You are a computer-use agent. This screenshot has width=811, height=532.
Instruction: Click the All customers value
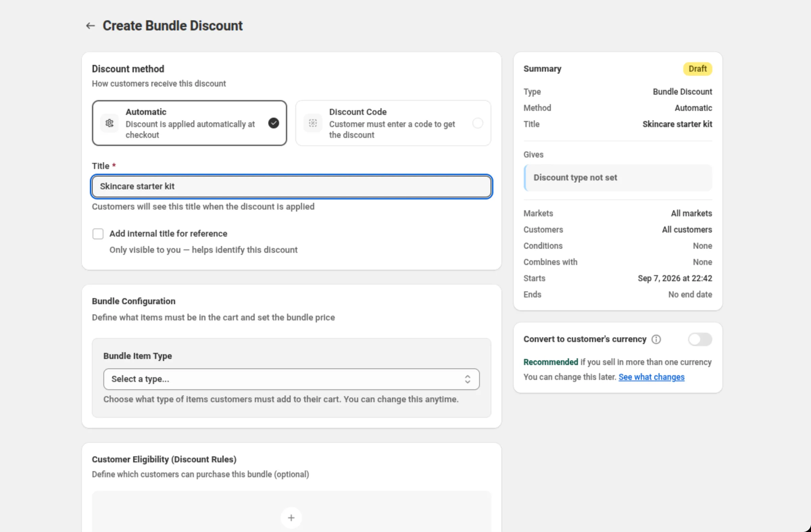point(687,230)
